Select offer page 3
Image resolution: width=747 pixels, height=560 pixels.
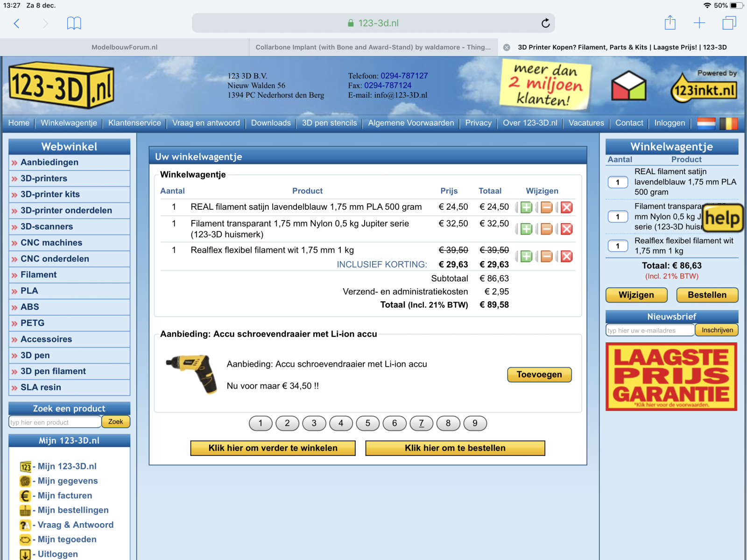click(314, 423)
